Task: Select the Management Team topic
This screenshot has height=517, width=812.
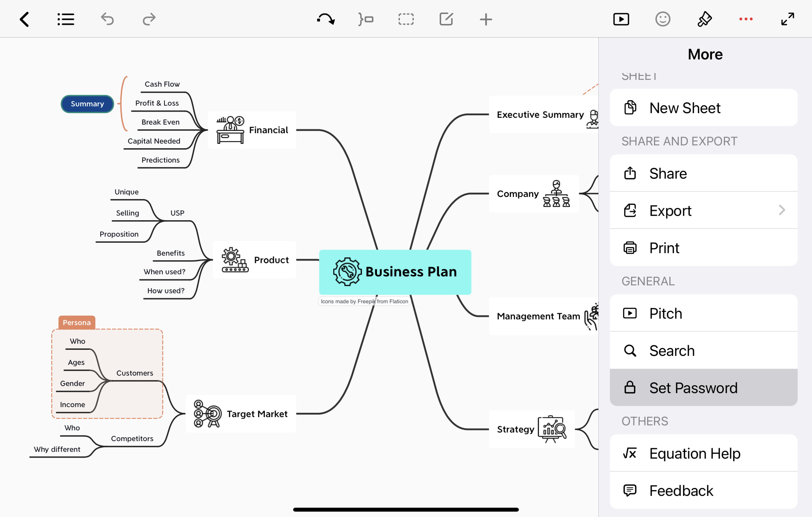Action: point(544,316)
